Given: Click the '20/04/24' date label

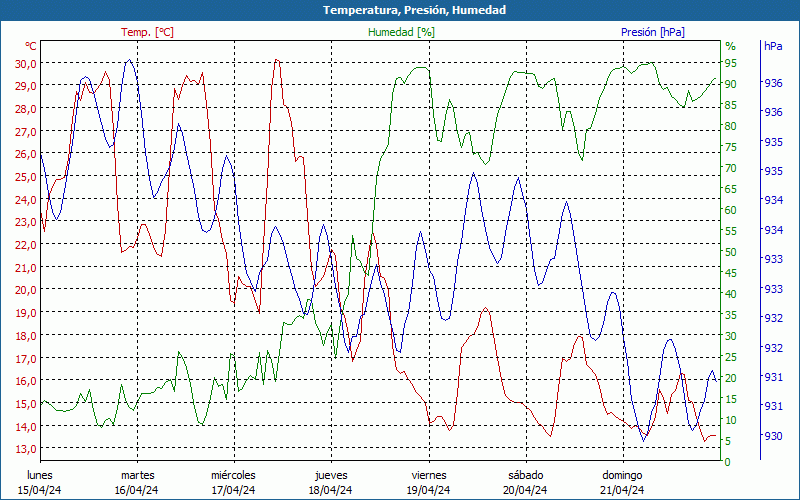Looking at the screenshot, I should point(526,490).
